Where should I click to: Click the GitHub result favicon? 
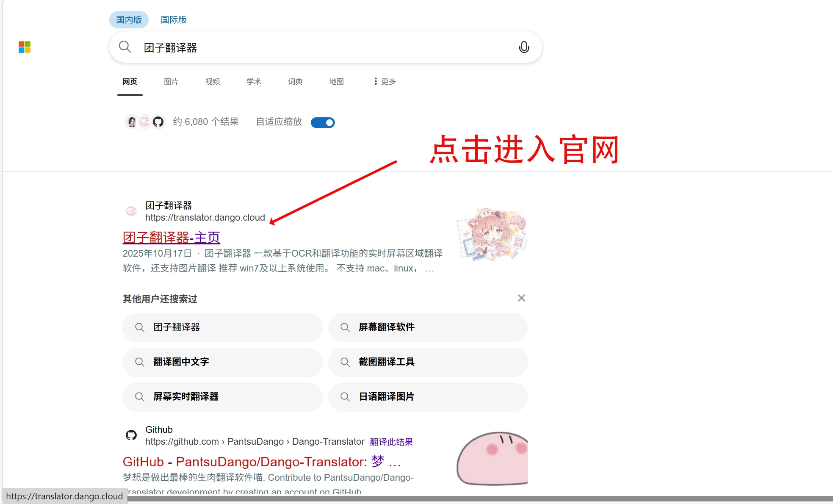coord(131,435)
